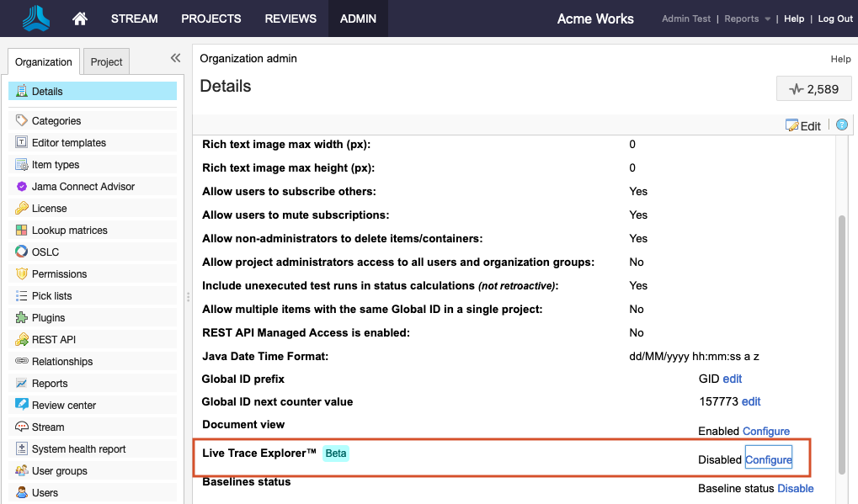Click the Jama logo icon
The height and width of the screenshot is (504, 858).
tap(36, 18)
